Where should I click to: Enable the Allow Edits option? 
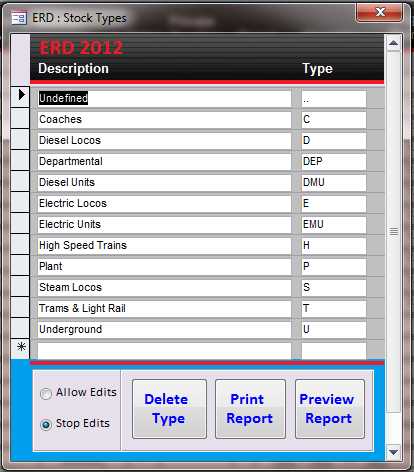point(46,394)
